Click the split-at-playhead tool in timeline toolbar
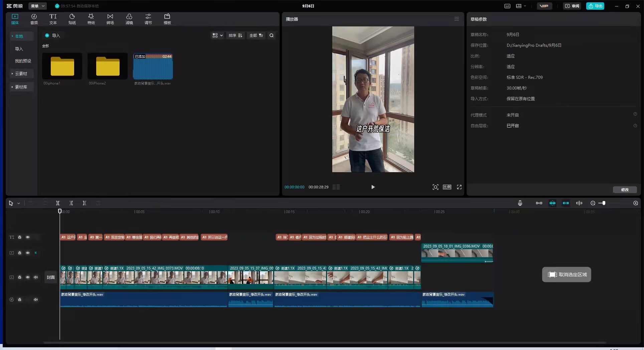This screenshot has height=350, width=644. pos(57,203)
